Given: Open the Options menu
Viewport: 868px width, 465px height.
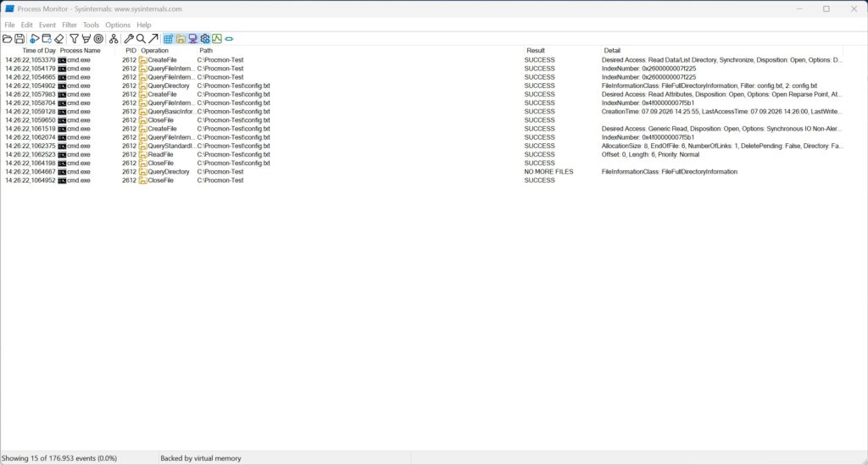Looking at the screenshot, I should tap(117, 25).
